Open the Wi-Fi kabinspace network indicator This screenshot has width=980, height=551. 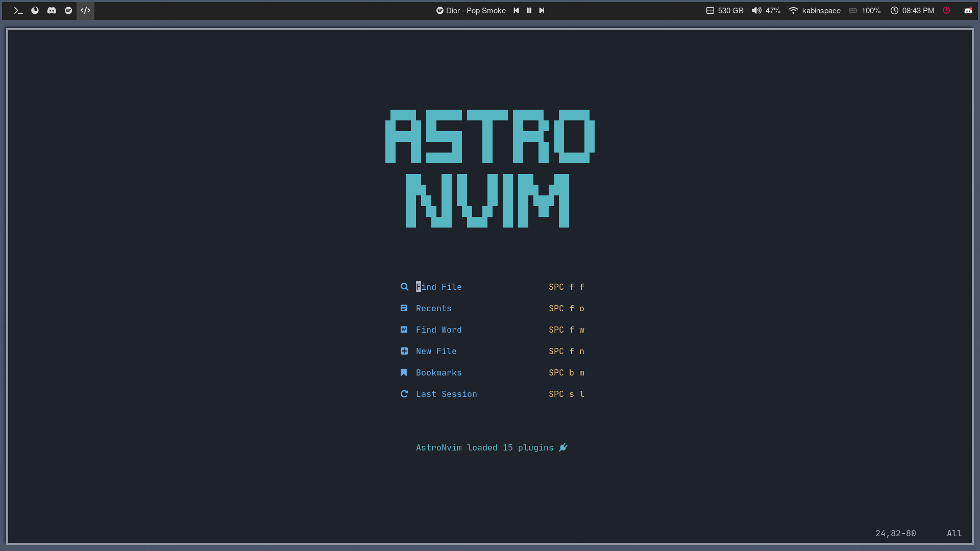tap(815, 10)
